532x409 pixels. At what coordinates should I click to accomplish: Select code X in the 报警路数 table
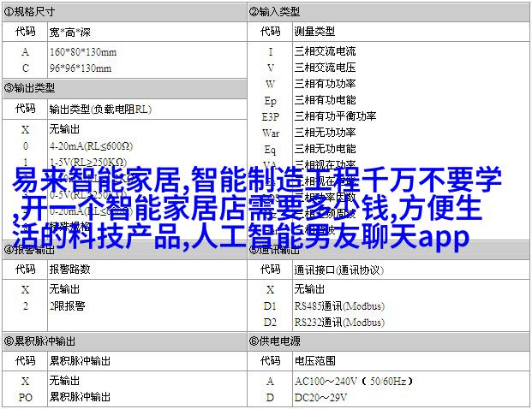[x=26, y=290]
